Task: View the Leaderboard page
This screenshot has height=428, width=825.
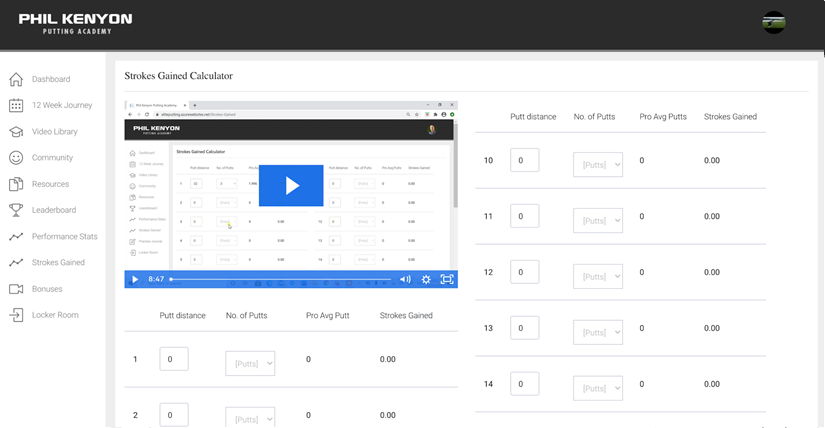Action: click(54, 210)
